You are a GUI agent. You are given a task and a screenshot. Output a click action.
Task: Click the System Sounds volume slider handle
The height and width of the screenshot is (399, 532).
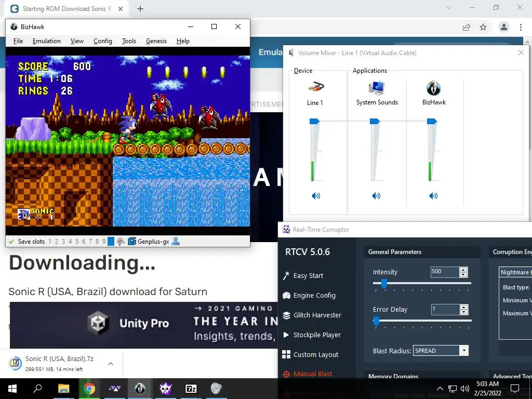coord(375,121)
